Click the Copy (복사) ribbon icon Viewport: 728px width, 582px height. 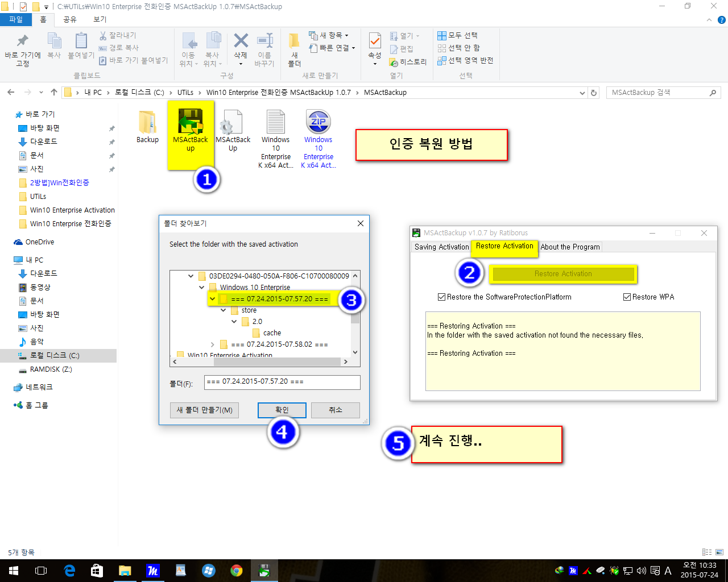54,47
